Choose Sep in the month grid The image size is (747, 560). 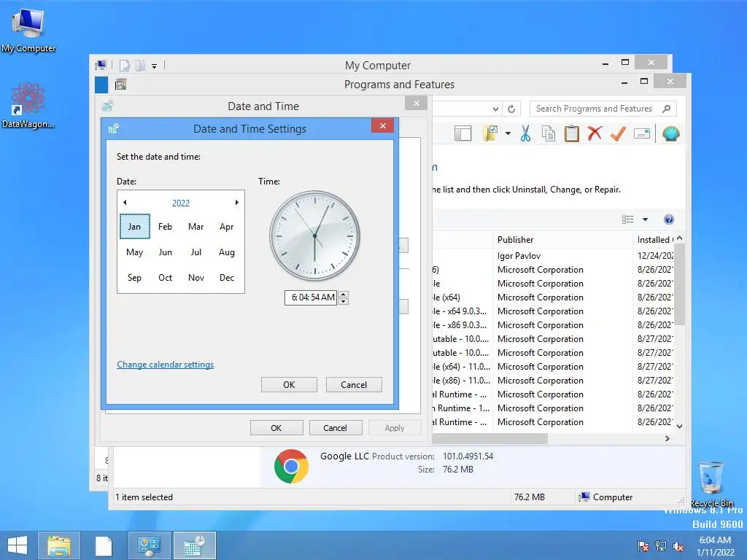pyautogui.click(x=134, y=277)
